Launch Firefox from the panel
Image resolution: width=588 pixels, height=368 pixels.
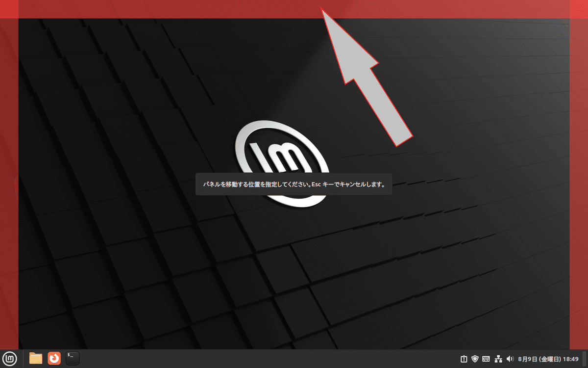point(54,359)
